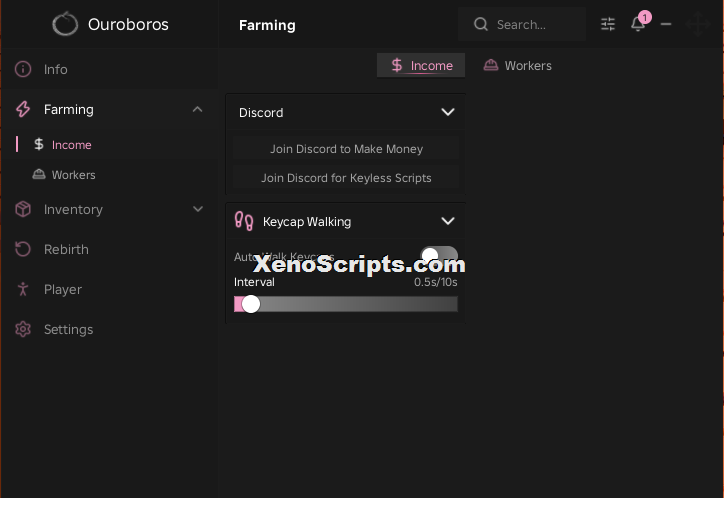Click the hard hat icon in Workers tab
This screenshot has height=528, width=724.
491,65
